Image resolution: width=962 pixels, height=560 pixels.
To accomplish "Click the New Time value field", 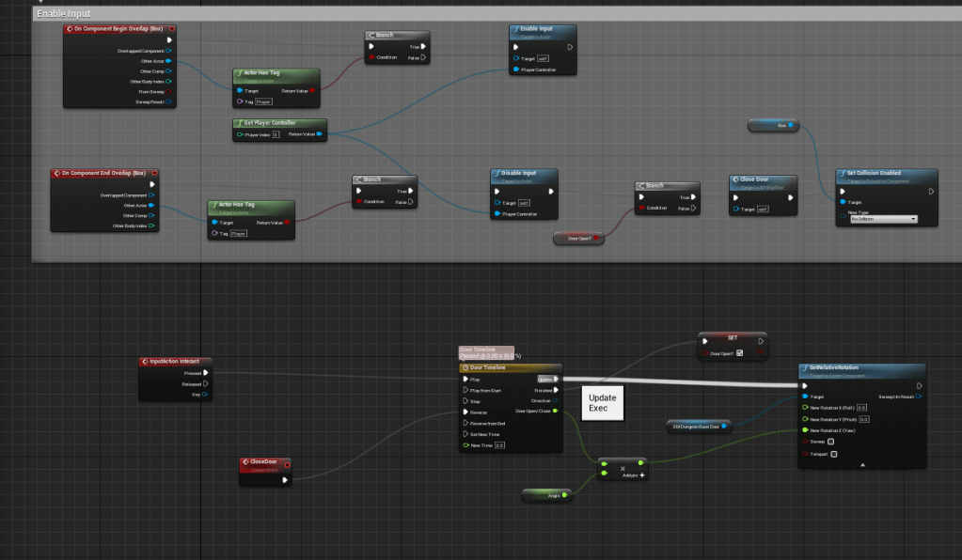I will [500, 444].
